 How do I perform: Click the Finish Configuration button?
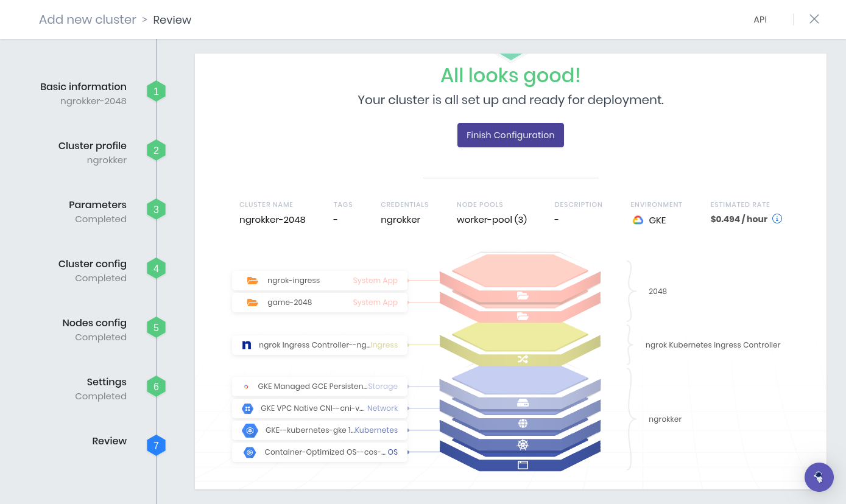pyautogui.click(x=510, y=135)
